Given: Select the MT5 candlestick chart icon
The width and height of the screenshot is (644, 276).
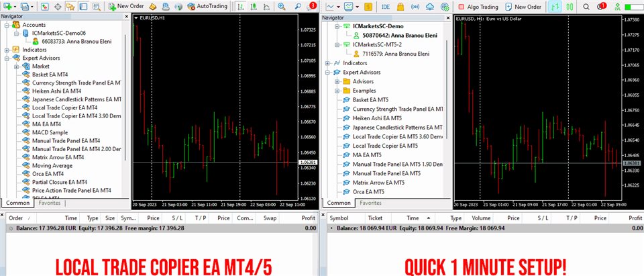Looking at the screenshot, I should pos(570,7).
